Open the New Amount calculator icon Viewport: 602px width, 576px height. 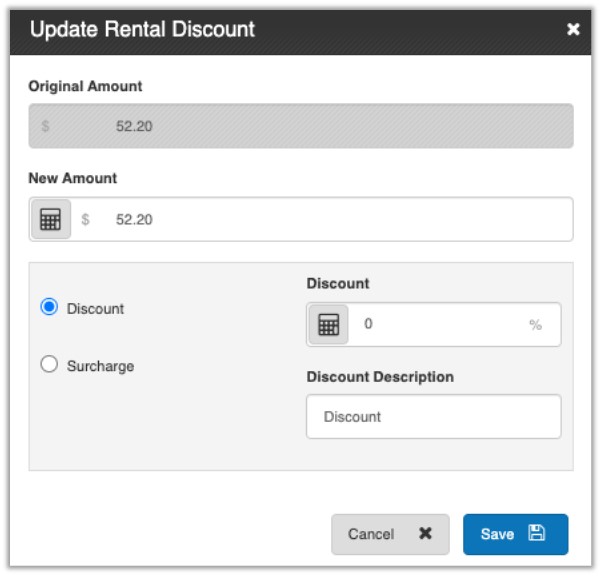[50, 219]
